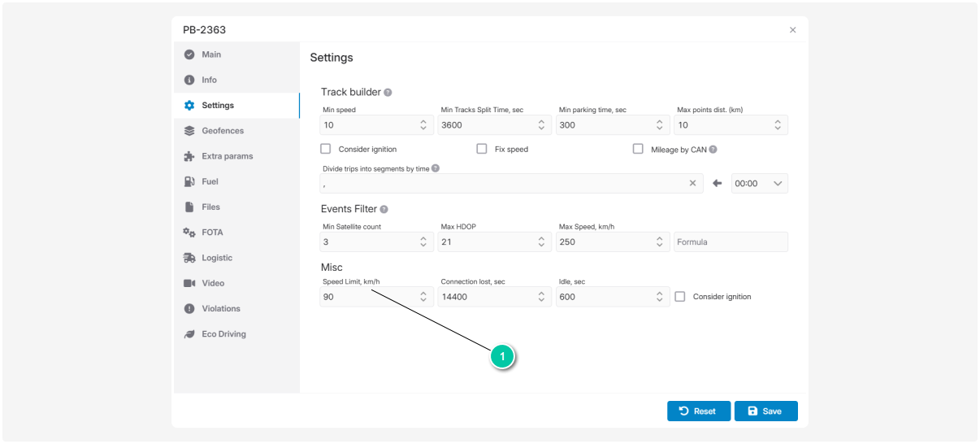This screenshot has width=980, height=444.
Task: Switch to the FOTA tab
Action: [x=212, y=233]
